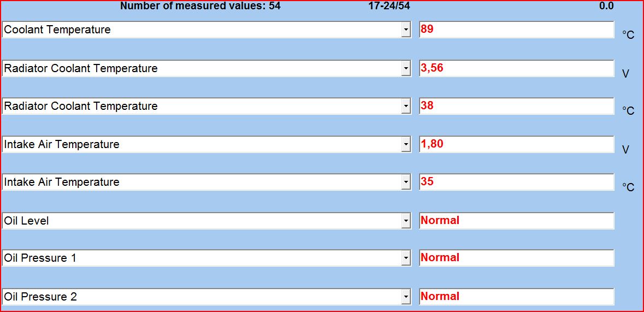Expand the Radiator Coolant Temperature dropdown showing 38 °C
Viewport: 644px width, 312px height.
coord(406,107)
